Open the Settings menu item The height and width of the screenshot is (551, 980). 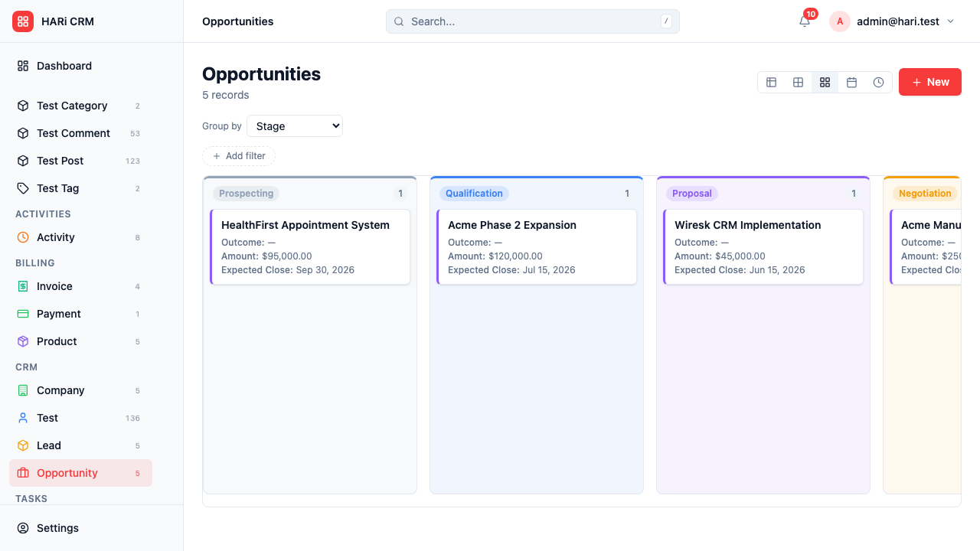57,528
